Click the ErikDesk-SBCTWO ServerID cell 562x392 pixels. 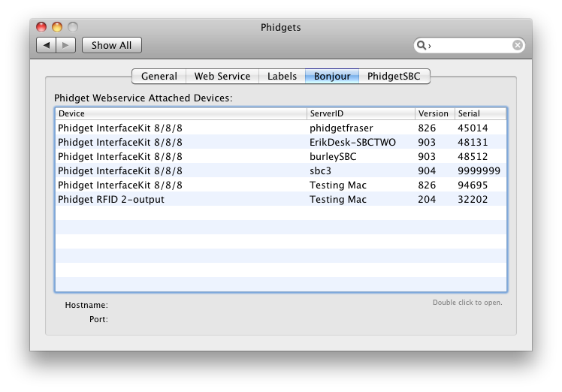pyautogui.click(x=352, y=142)
